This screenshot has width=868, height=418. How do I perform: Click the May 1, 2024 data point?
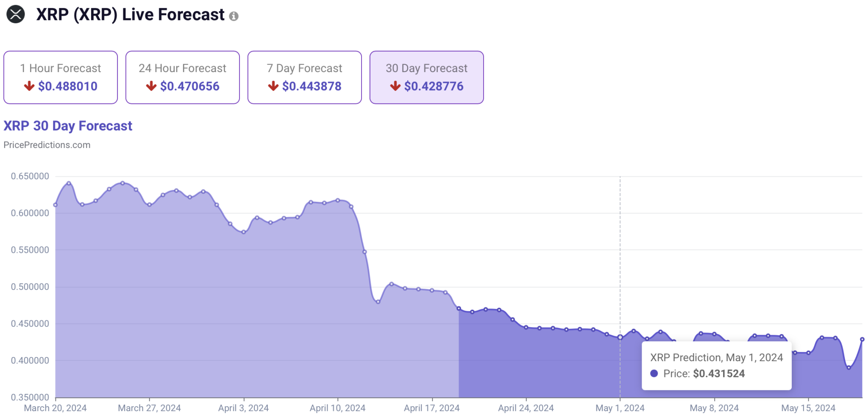point(620,337)
